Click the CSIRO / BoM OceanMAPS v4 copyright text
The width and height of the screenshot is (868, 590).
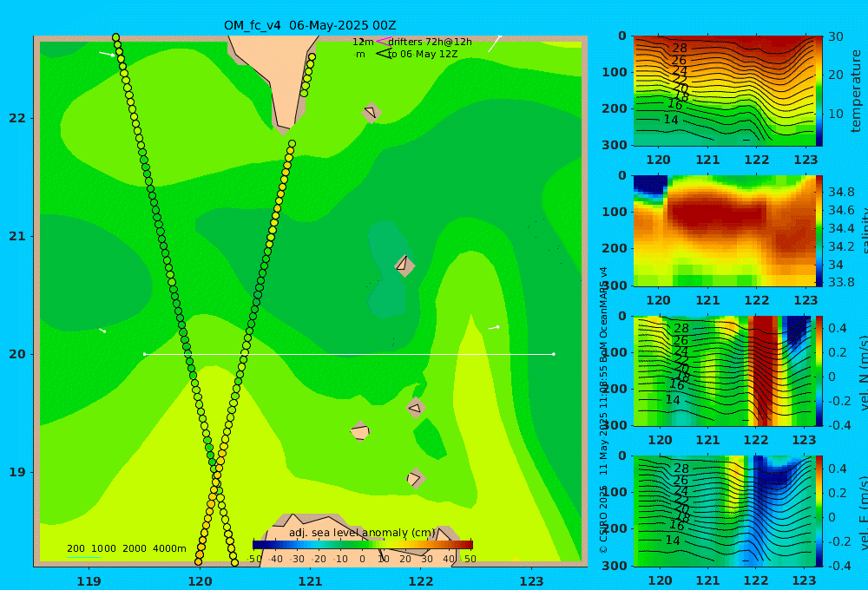tap(603, 410)
